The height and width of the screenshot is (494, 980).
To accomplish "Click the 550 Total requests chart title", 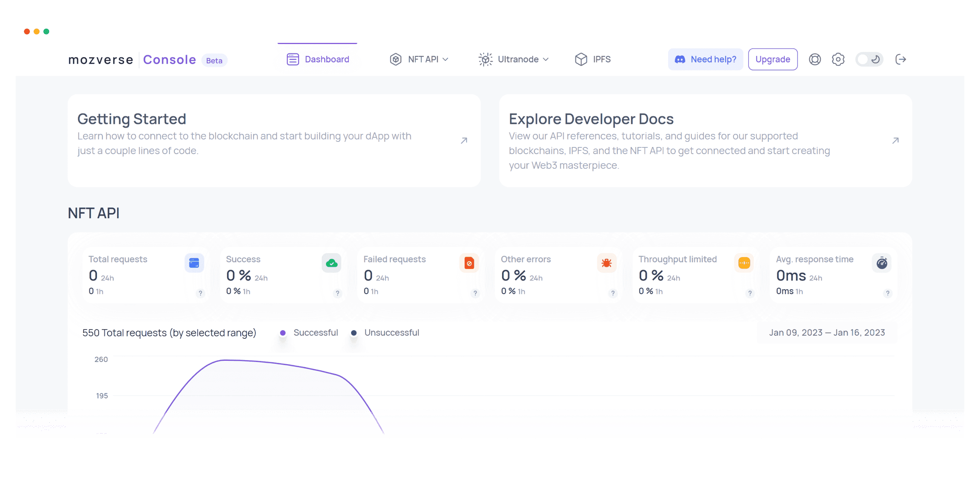I will point(169,333).
